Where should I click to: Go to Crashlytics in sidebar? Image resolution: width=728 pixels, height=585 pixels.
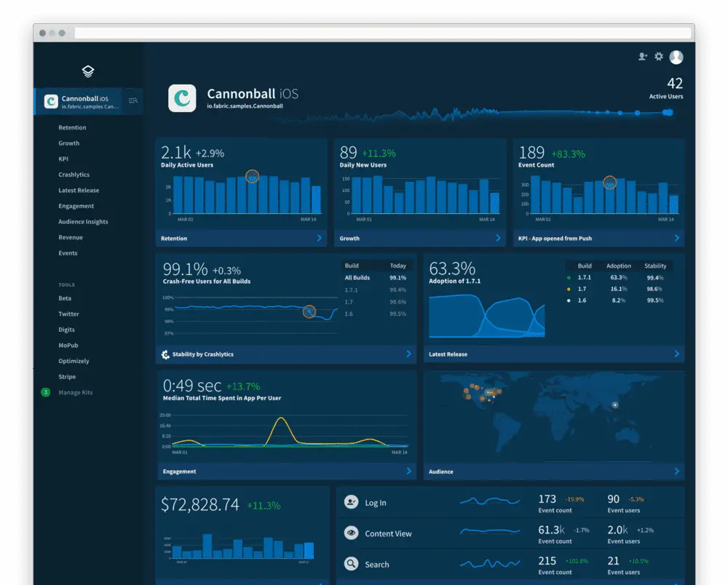pyautogui.click(x=74, y=175)
